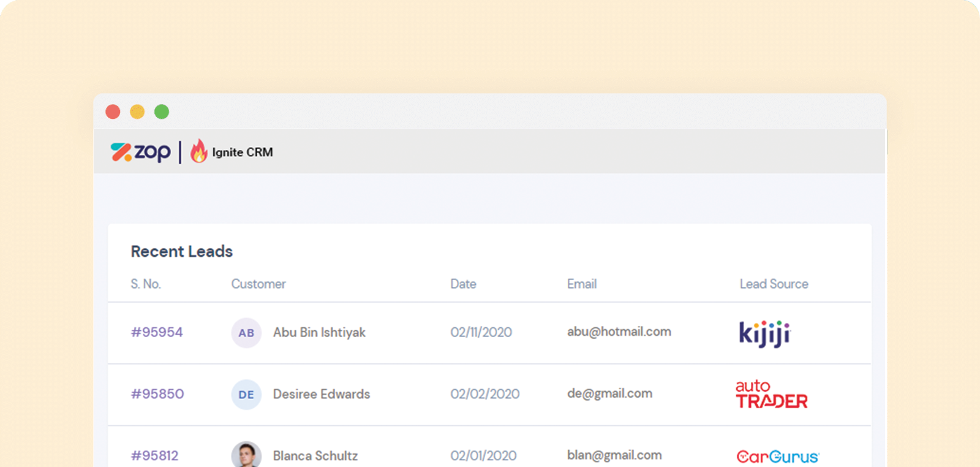Click the S. No. column header
This screenshot has height=467, width=980.
tap(146, 284)
